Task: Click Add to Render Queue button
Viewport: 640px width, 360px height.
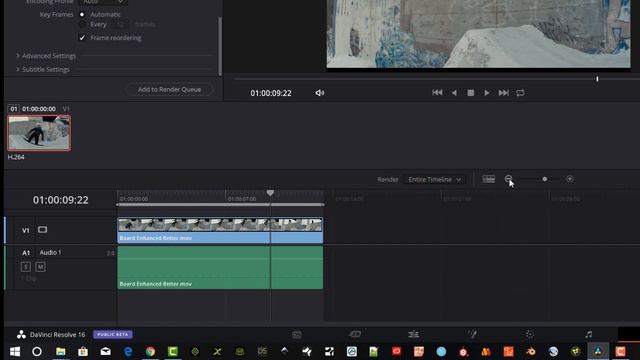Action: [x=169, y=89]
